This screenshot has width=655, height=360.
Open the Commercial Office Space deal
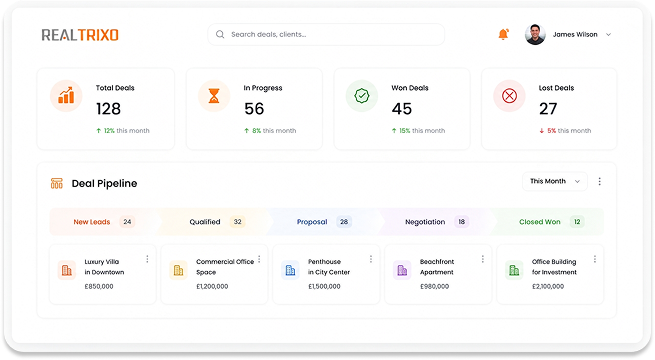pos(214,274)
